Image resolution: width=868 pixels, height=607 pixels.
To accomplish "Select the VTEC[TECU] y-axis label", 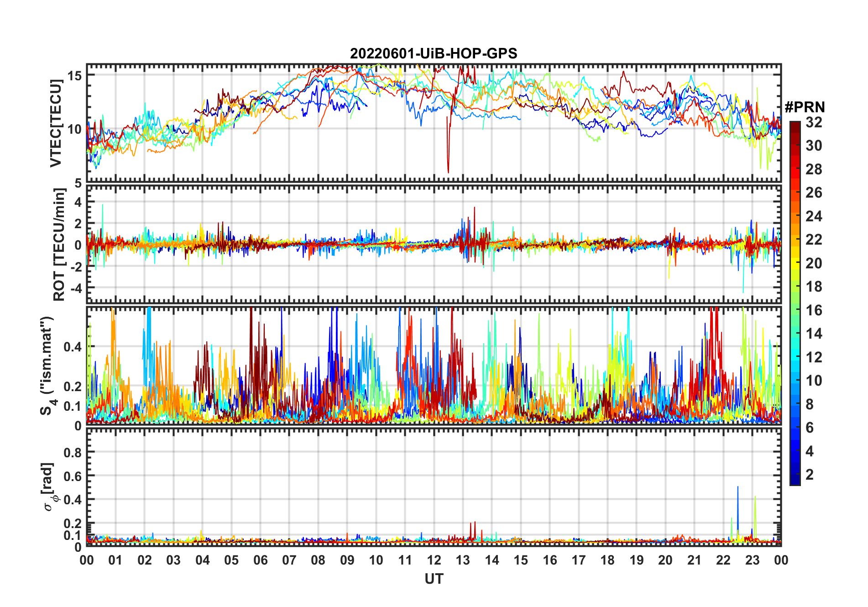I will coord(56,123).
